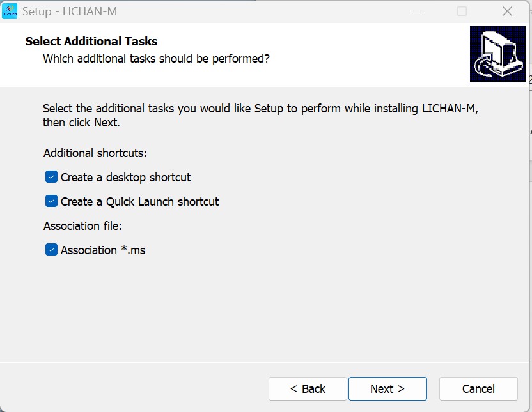The height and width of the screenshot is (412, 532).
Task: Continue with the Next > button
Action: (x=387, y=388)
